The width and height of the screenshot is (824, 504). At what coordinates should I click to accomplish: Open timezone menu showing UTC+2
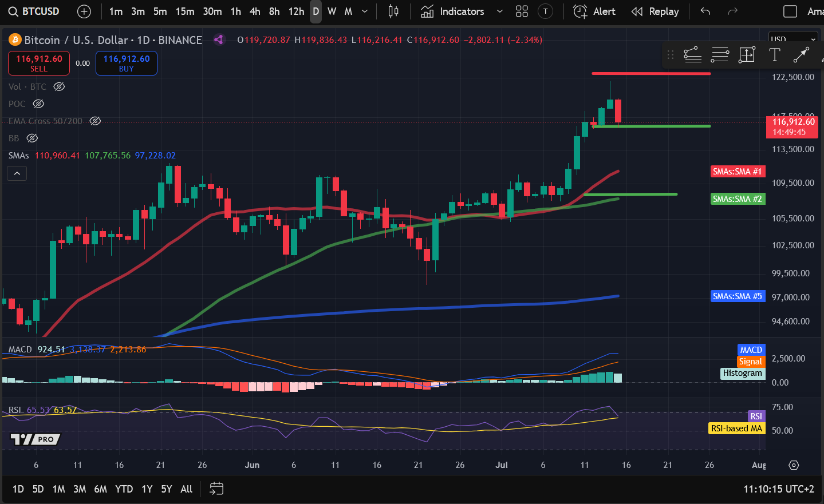(779, 489)
